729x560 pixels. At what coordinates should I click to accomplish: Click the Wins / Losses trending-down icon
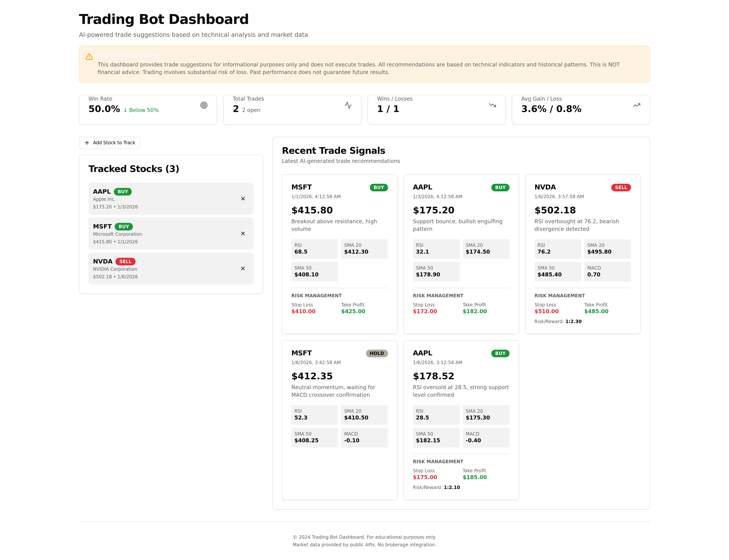coord(492,105)
